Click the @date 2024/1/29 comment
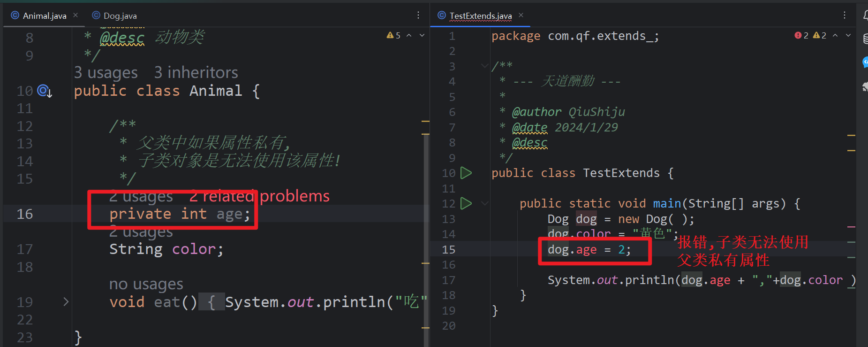Screen dimensions: 868x347 [565, 127]
